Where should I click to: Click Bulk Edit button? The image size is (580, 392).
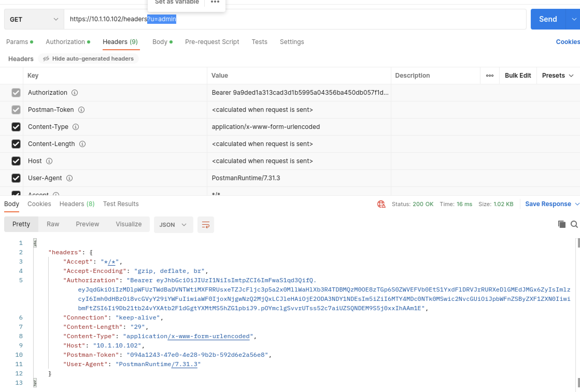click(x=518, y=76)
